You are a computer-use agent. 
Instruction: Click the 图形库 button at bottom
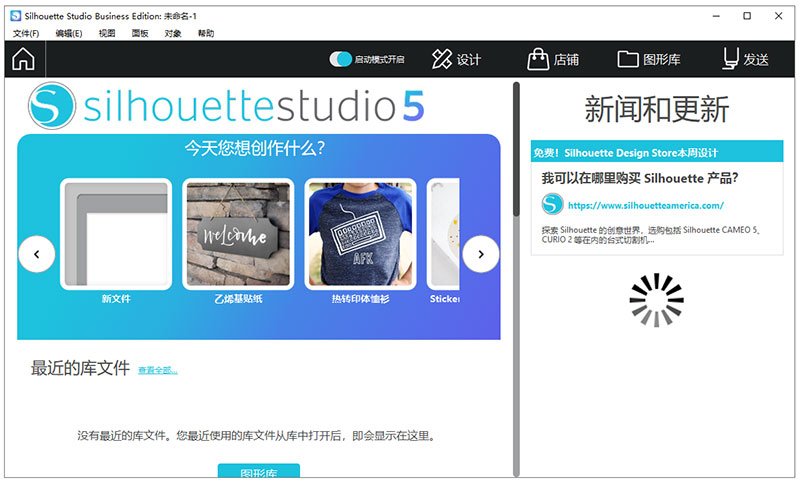pyautogui.click(x=259, y=471)
